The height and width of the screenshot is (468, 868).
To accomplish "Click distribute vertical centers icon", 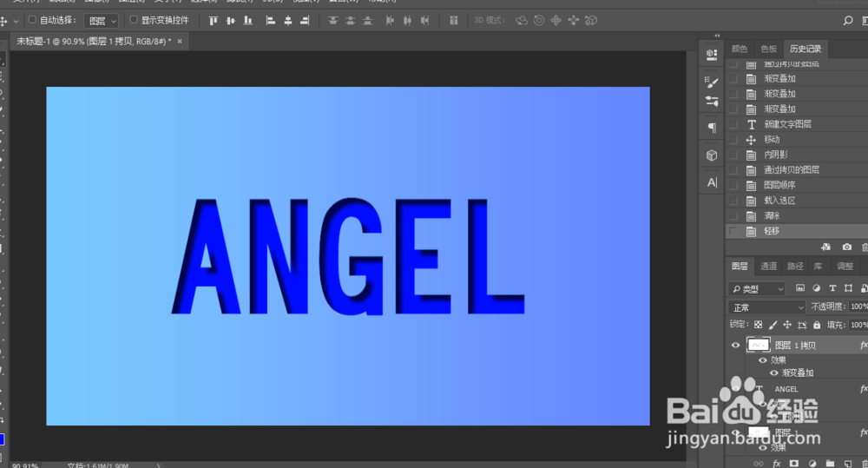I will coord(351,21).
